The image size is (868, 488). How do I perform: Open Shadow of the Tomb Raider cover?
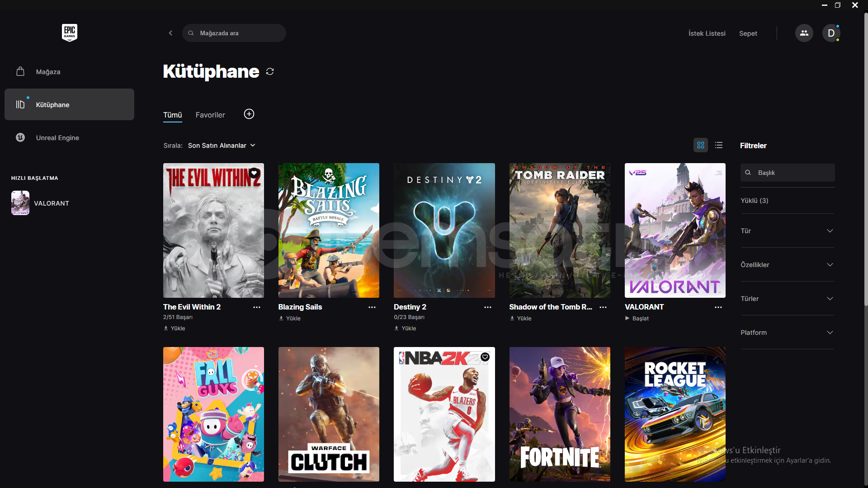pos(560,230)
